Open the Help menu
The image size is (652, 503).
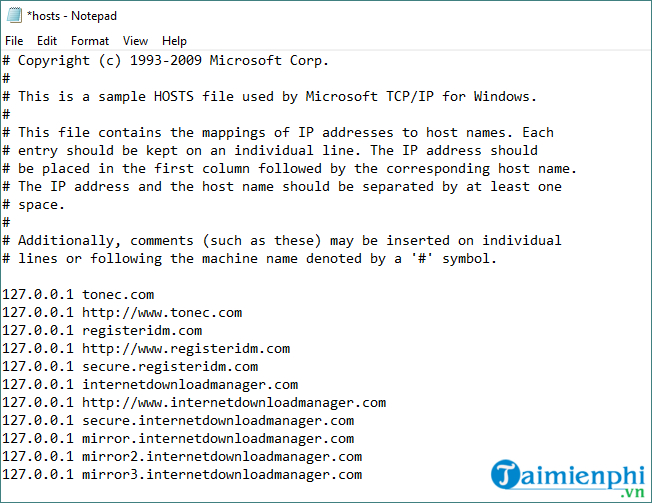(x=174, y=41)
